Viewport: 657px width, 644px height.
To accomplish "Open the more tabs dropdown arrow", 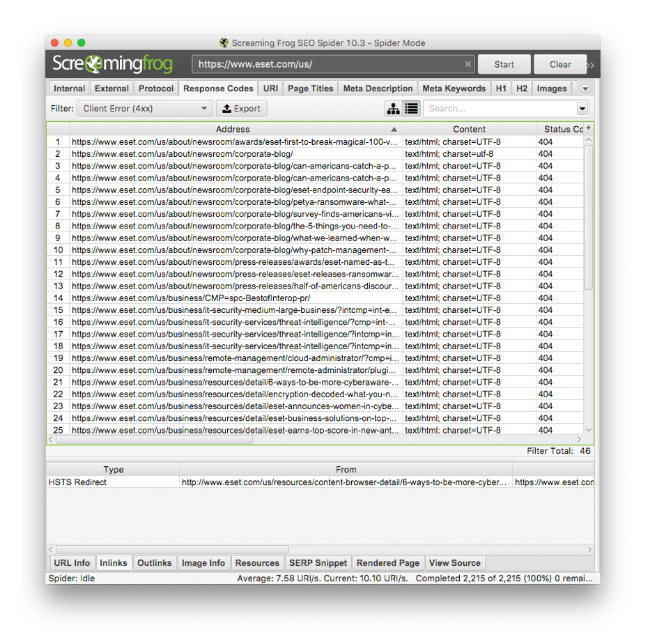I will (x=585, y=89).
